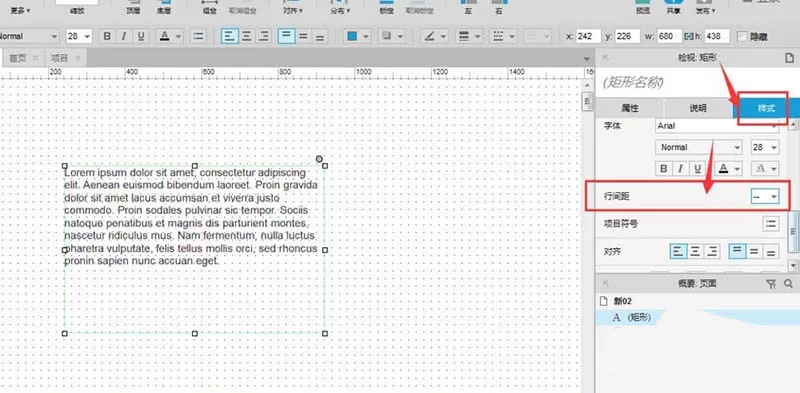Open the 更多 dropdown in the toolbar

tap(20, 10)
